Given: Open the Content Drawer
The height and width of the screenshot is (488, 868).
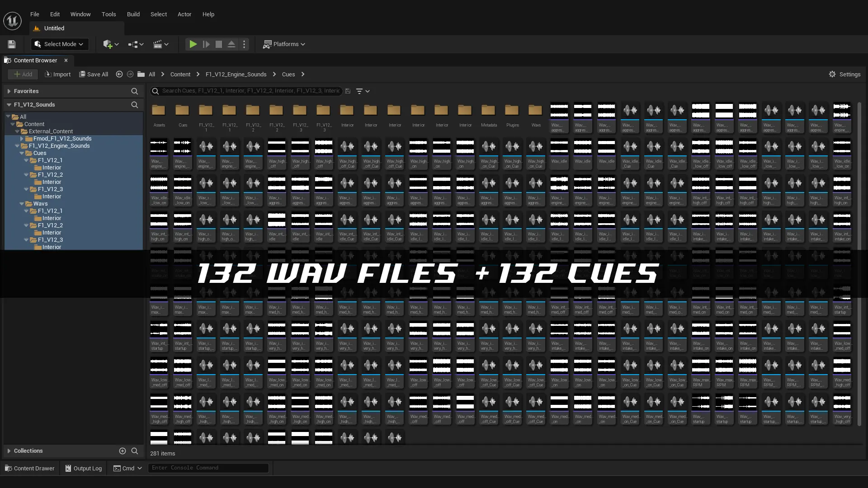Looking at the screenshot, I should tap(30, 468).
